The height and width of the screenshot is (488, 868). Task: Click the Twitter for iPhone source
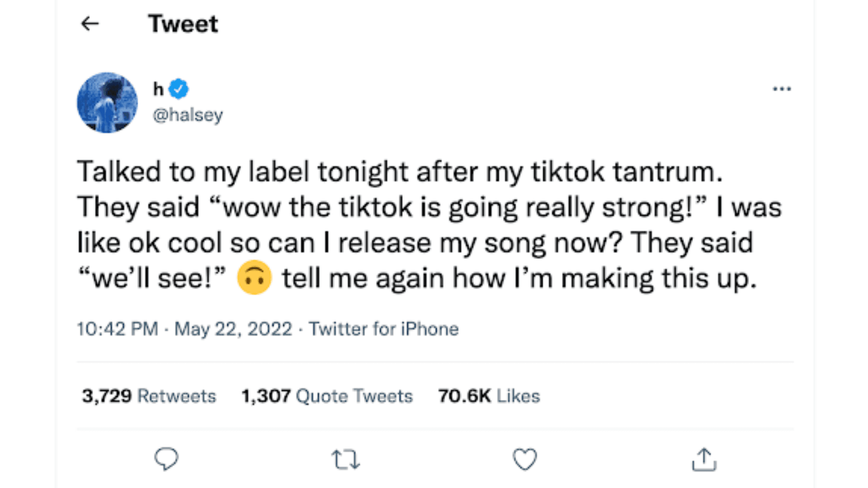tap(383, 329)
